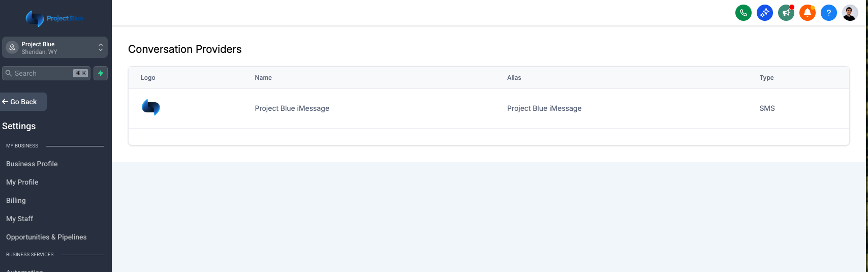Screen dimensions: 868x272
Task: Click the sidebar Search field
Action: tap(46, 73)
